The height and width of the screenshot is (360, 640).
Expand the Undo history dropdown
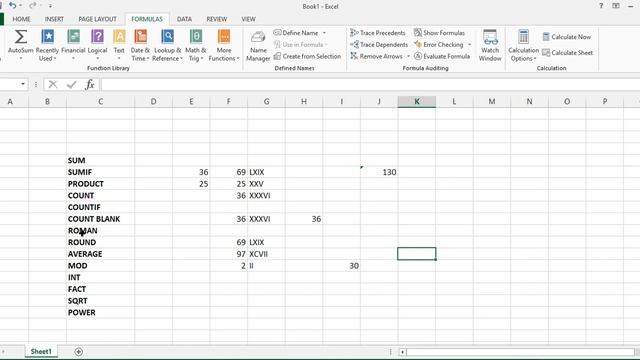coord(20,6)
